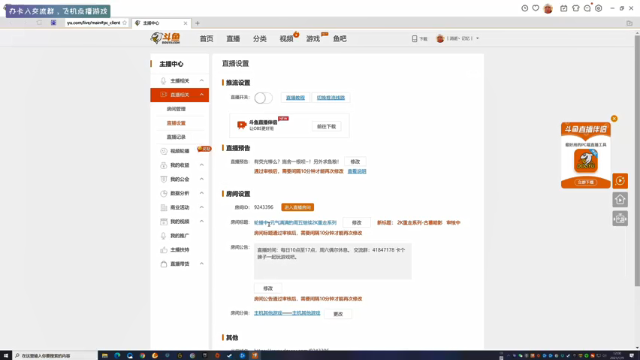Click the Douyu live companion camera icon
Screen dimensions: 640x360
241,125
